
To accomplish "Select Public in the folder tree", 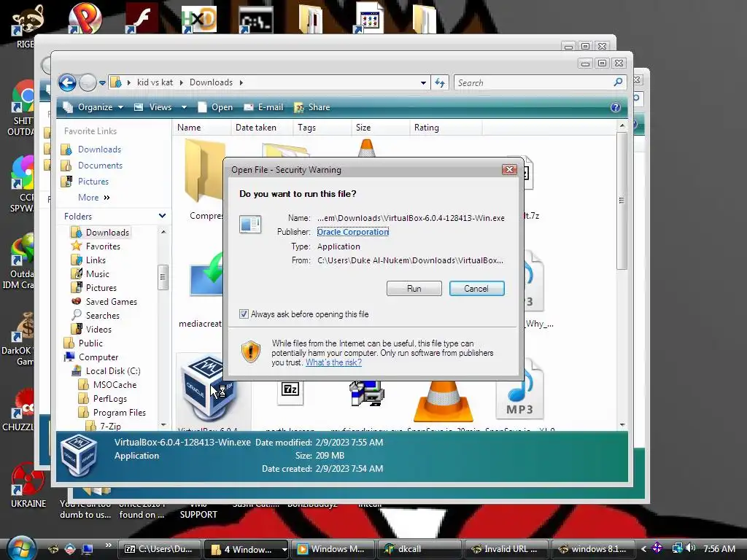I will click(x=90, y=343).
